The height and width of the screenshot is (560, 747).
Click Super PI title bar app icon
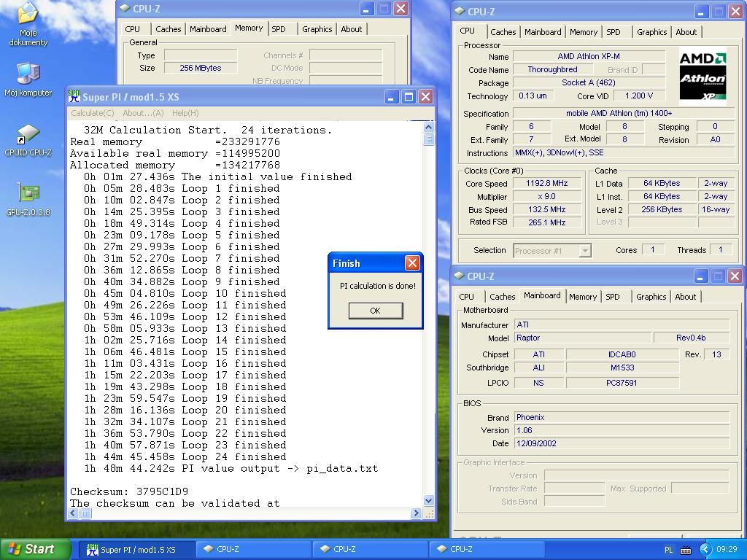click(74, 97)
